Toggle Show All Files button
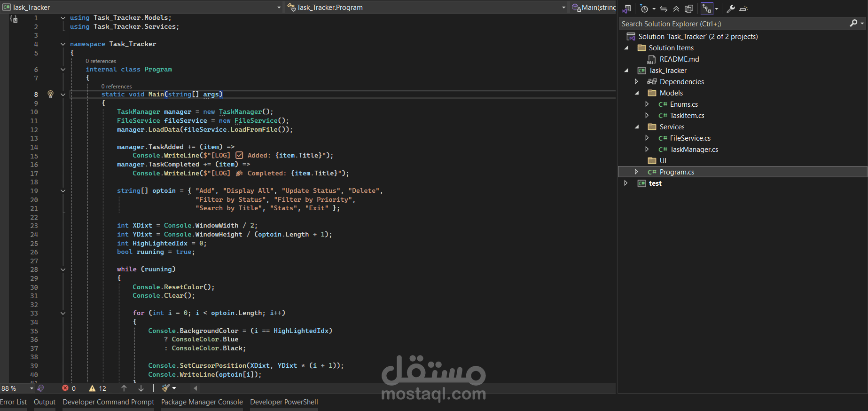 [689, 8]
